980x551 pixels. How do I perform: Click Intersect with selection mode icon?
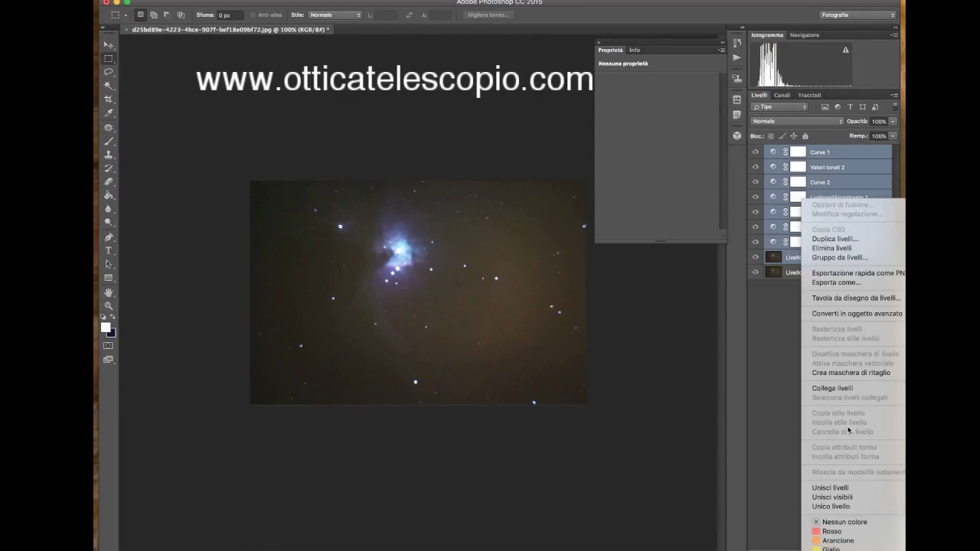[x=181, y=15]
